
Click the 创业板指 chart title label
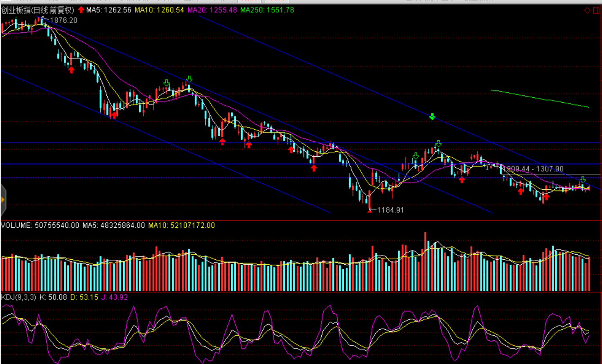(38, 10)
